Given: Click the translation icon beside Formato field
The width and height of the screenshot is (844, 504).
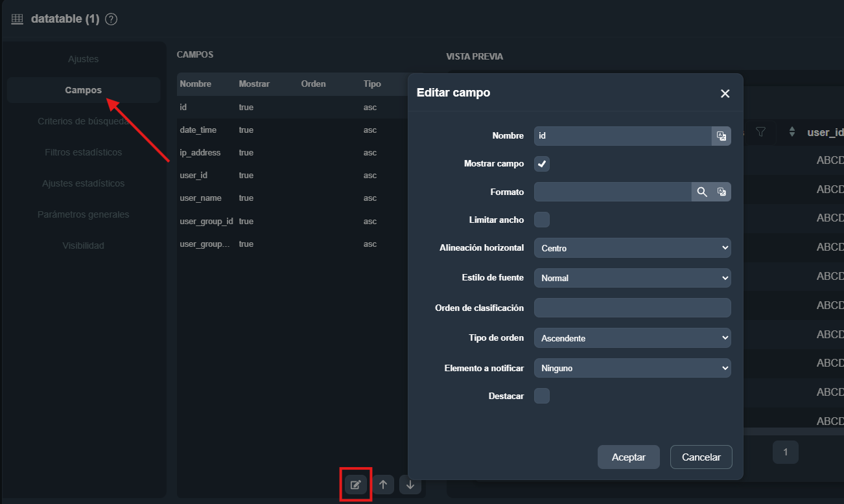Looking at the screenshot, I should (721, 191).
